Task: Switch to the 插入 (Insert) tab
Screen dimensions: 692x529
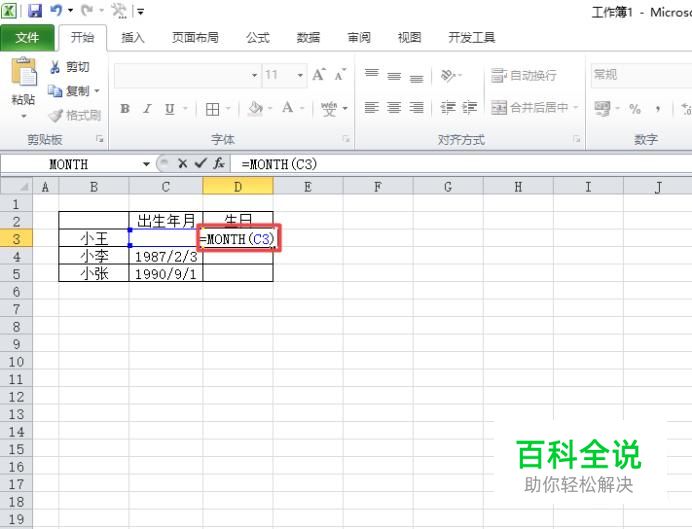Action: coord(133,38)
